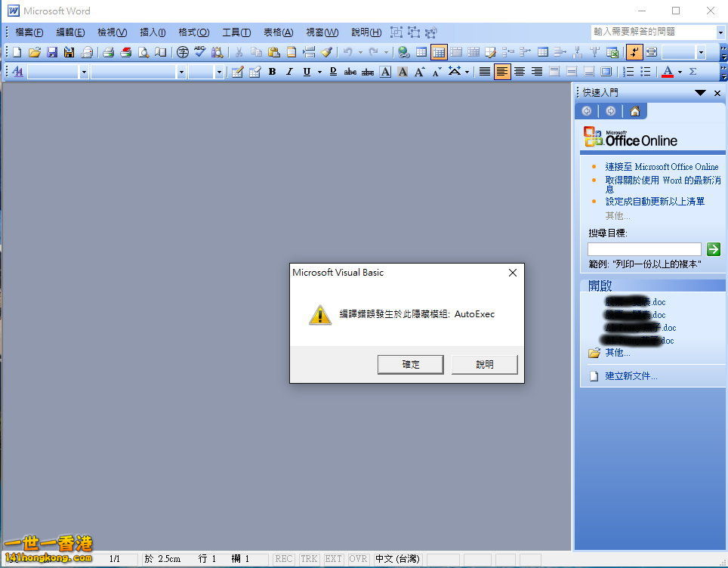Image resolution: width=728 pixels, height=568 pixels.
Task: Open the 格式(O) menu
Action: 193,32
